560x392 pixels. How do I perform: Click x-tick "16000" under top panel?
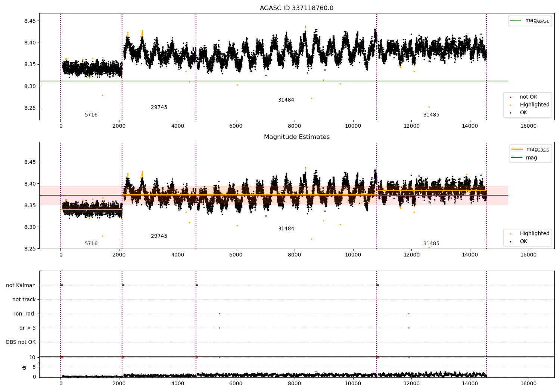[x=528, y=126]
